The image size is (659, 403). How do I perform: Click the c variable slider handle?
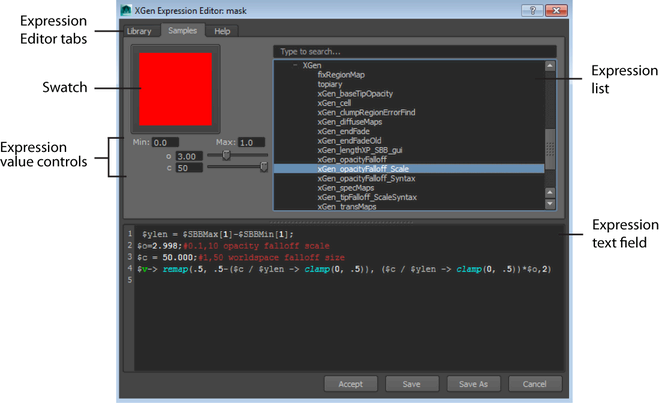coord(264,167)
